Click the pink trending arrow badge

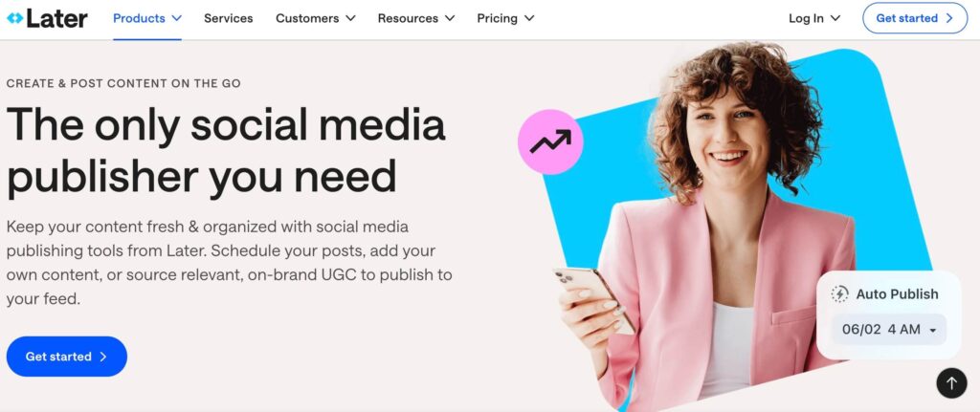(x=550, y=141)
